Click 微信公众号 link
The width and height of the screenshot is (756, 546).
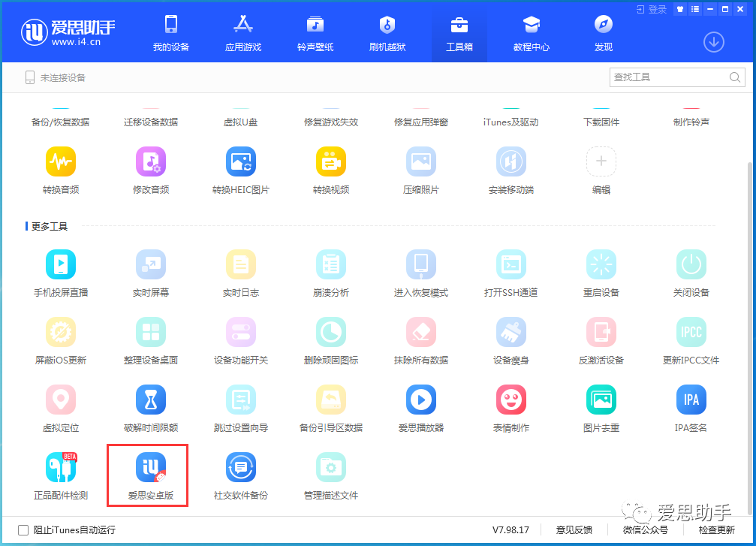pos(646,530)
